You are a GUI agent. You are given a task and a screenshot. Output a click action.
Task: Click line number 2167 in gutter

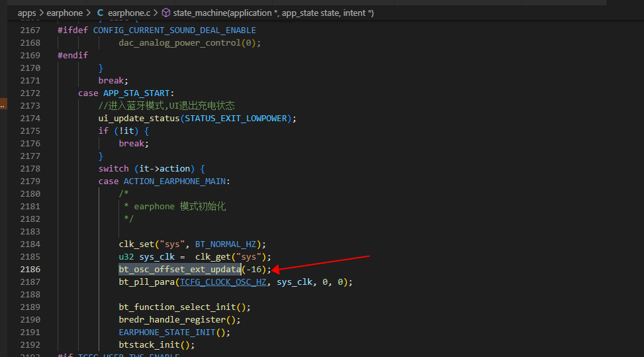(x=30, y=30)
